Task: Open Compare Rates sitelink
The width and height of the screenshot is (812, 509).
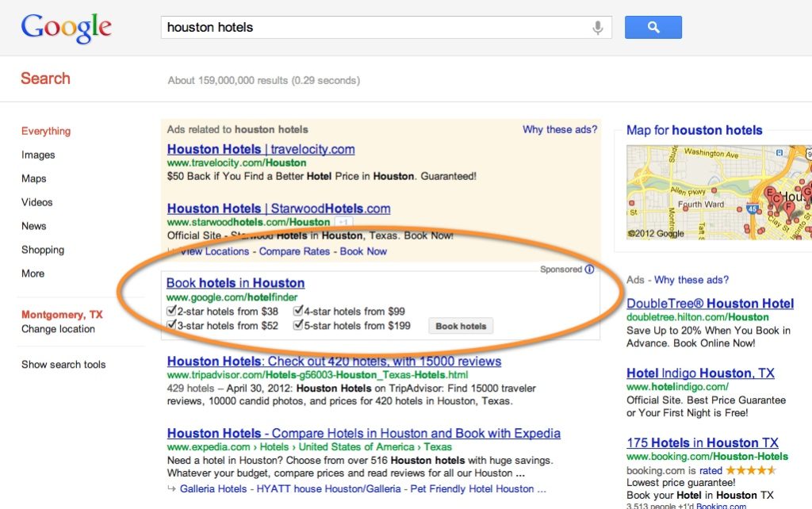Action: click(294, 251)
